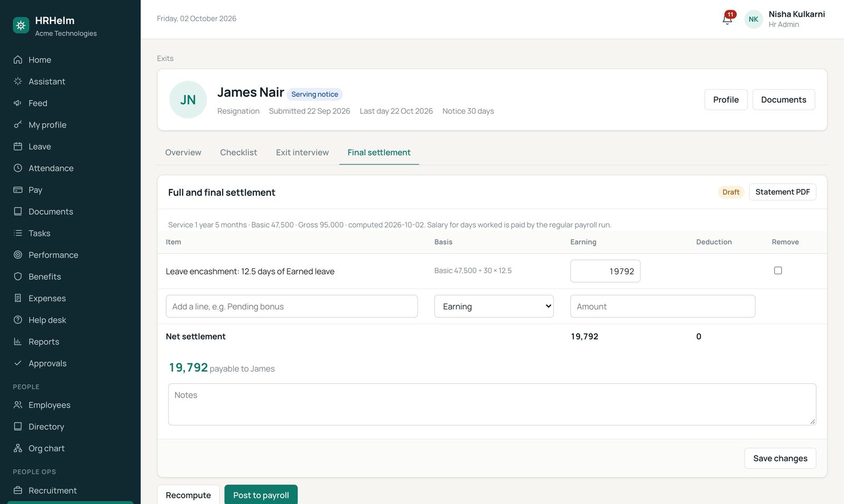
Task: Open the Earning type dropdown
Action: click(494, 306)
